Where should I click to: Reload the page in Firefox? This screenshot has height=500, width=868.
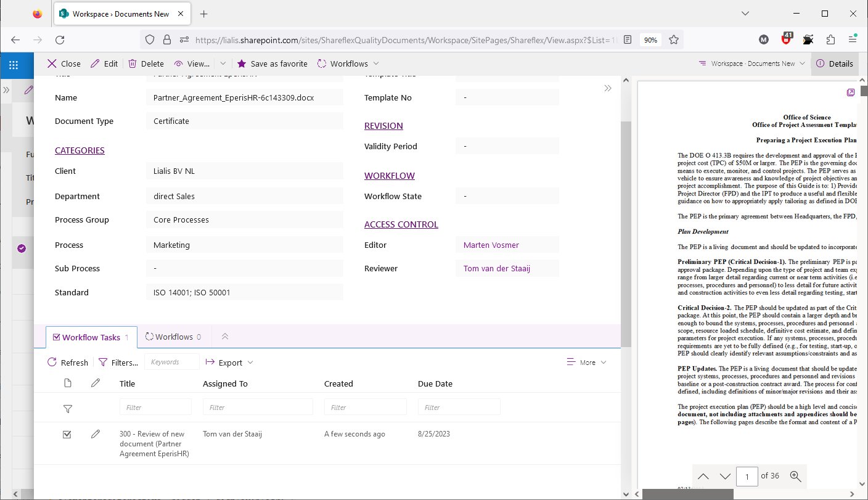pyautogui.click(x=60, y=39)
